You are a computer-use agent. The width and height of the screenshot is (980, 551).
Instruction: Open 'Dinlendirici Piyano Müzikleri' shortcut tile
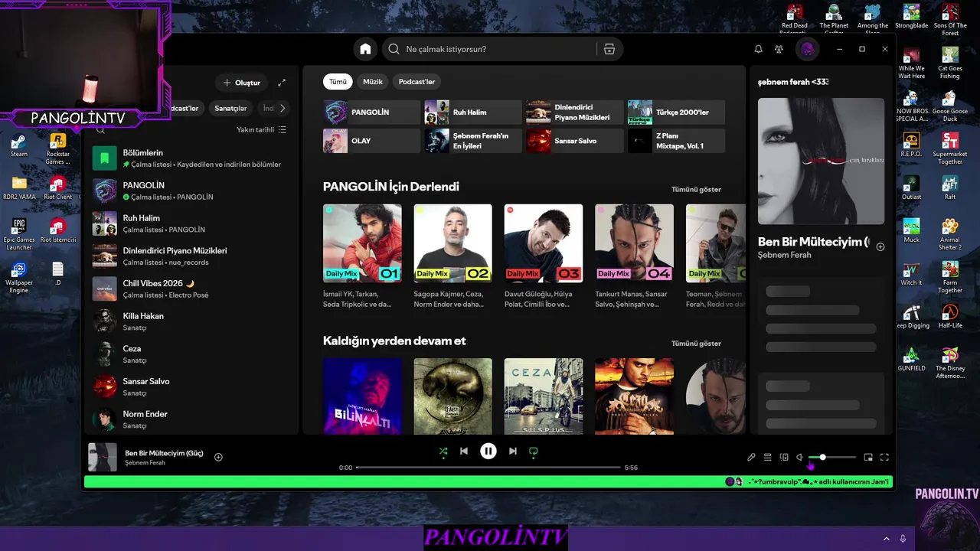[574, 112]
